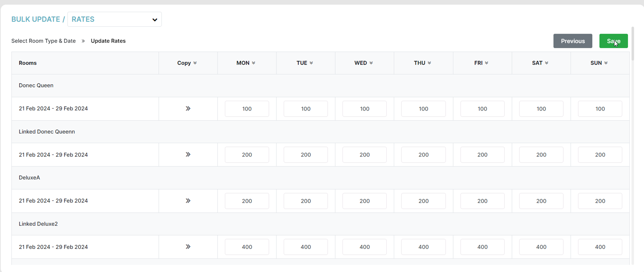The width and height of the screenshot is (644, 272).
Task: Click down-chevron icon beside Copy header
Action: pyautogui.click(x=195, y=63)
